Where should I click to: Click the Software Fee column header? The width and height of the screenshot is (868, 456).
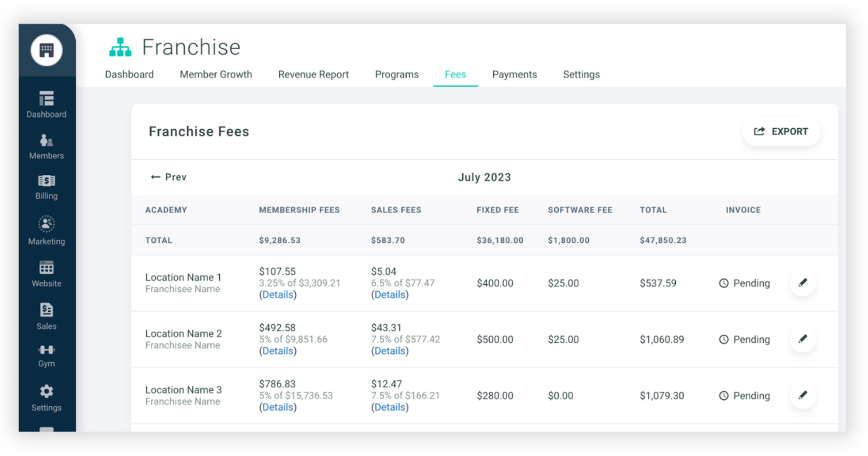point(580,210)
